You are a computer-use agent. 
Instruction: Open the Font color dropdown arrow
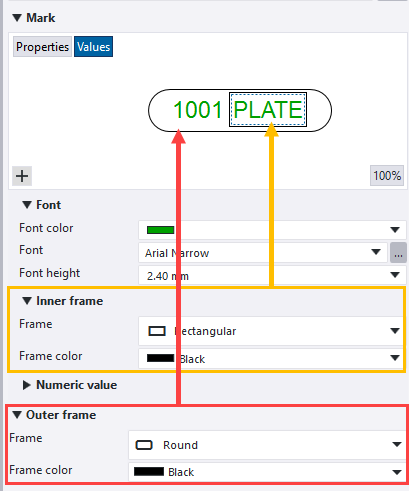point(395,230)
